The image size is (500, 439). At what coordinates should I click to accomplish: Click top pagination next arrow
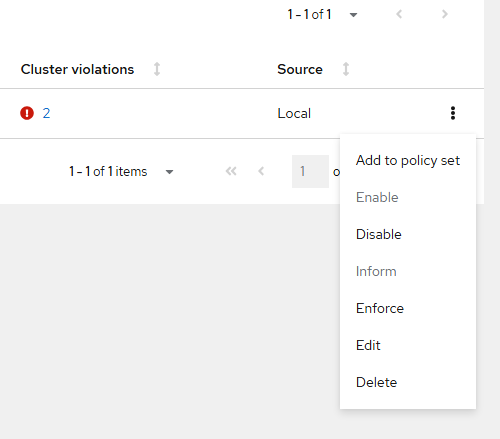coord(444,14)
